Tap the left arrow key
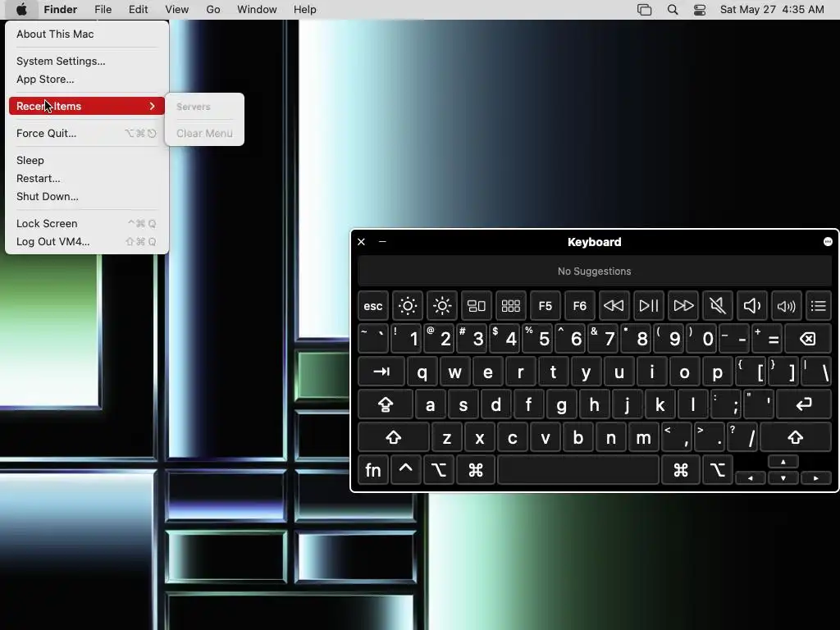Viewport: 840px width, 630px height. (x=751, y=478)
